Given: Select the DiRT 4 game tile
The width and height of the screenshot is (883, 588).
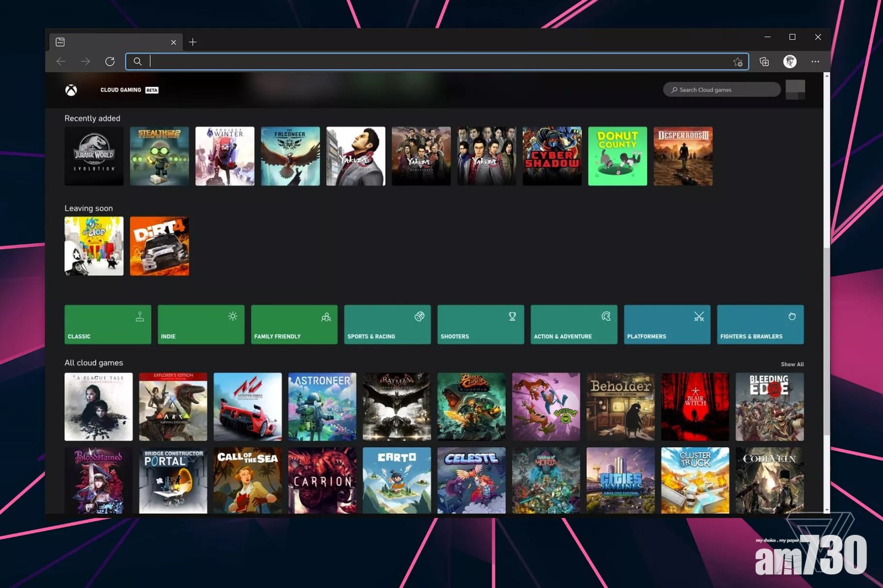Looking at the screenshot, I should coord(159,246).
